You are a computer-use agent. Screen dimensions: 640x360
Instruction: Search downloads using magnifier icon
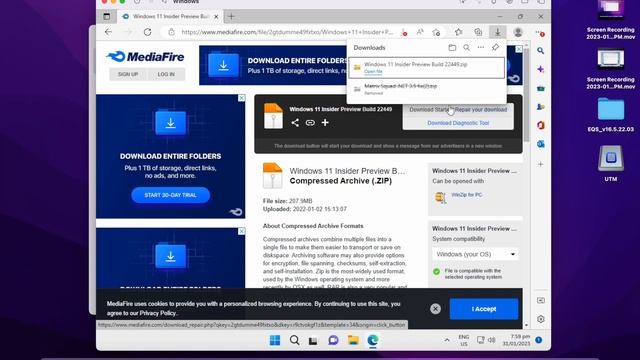pyautogui.click(x=466, y=48)
